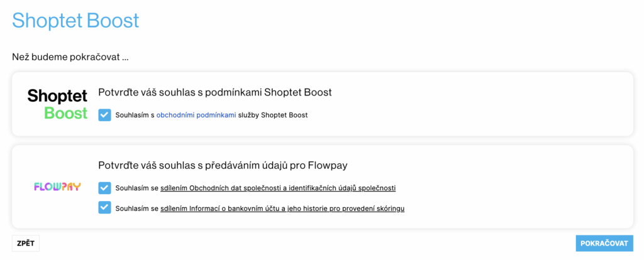Click 'Souhlasím s' label before obchodními podmínkami
The width and height of the screenshot is (644, 260).
[x=135, y=115]
